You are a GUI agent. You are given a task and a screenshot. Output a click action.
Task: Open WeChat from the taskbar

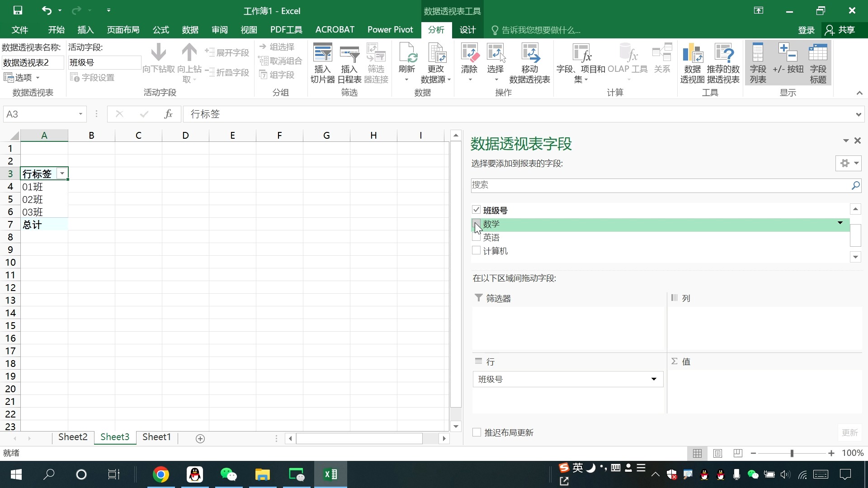coord(229,474)
